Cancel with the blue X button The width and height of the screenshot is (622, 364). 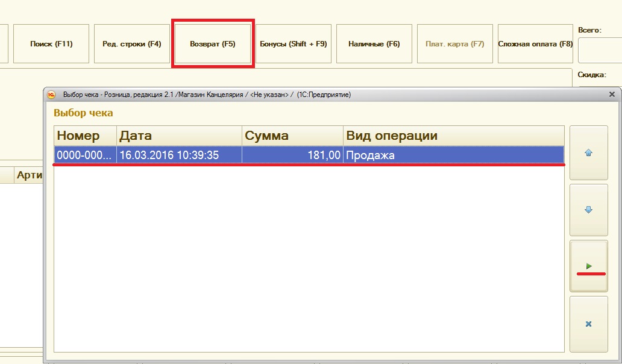[589, 324]
